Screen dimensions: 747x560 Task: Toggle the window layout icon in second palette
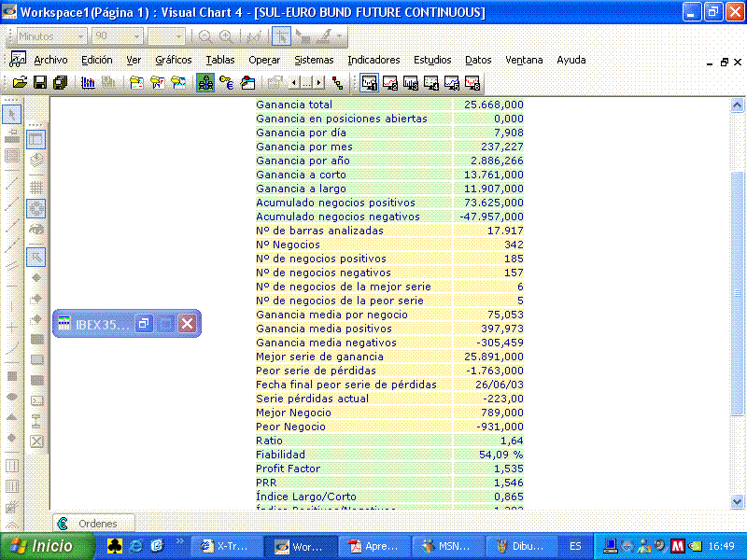tap(35, 139)
